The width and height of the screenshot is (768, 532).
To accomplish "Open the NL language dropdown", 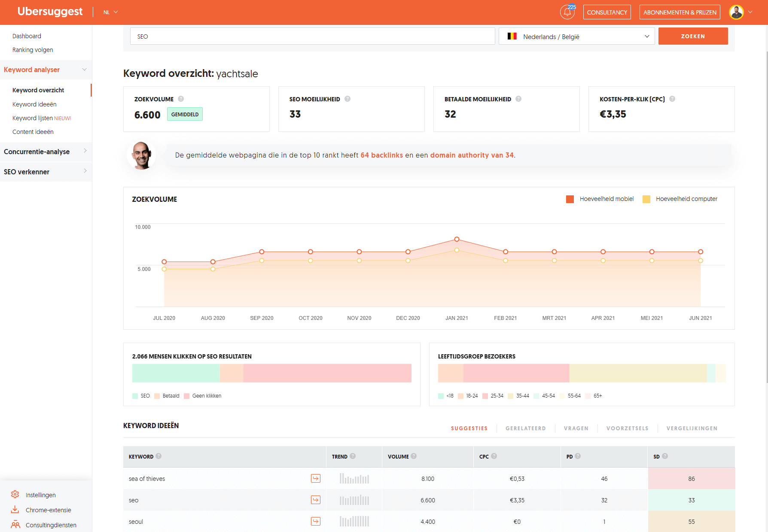I will (x=110, y=12).
